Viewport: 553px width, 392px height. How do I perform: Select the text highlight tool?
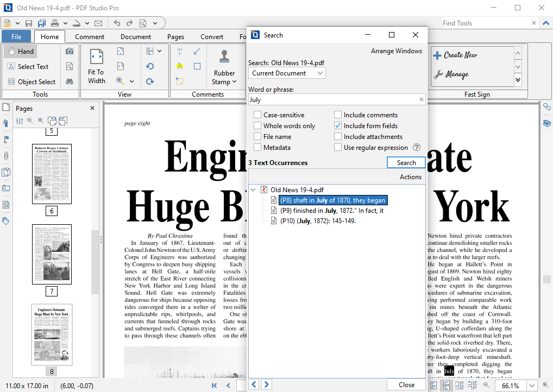pos(179,66)
